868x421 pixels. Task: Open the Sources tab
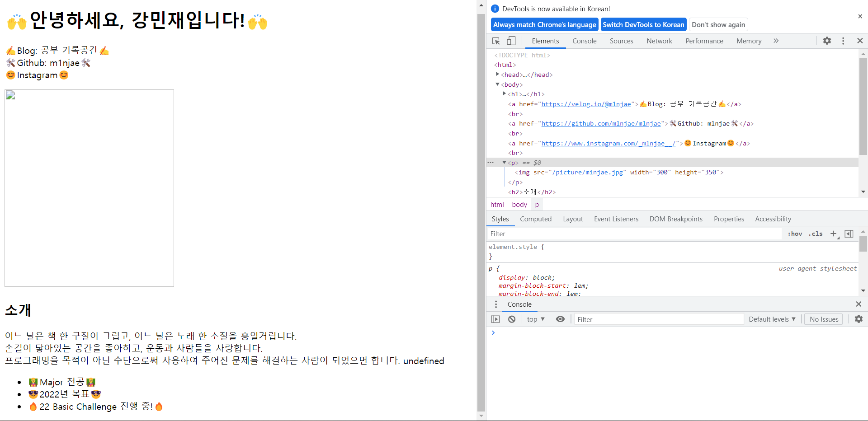pos(622,41)
